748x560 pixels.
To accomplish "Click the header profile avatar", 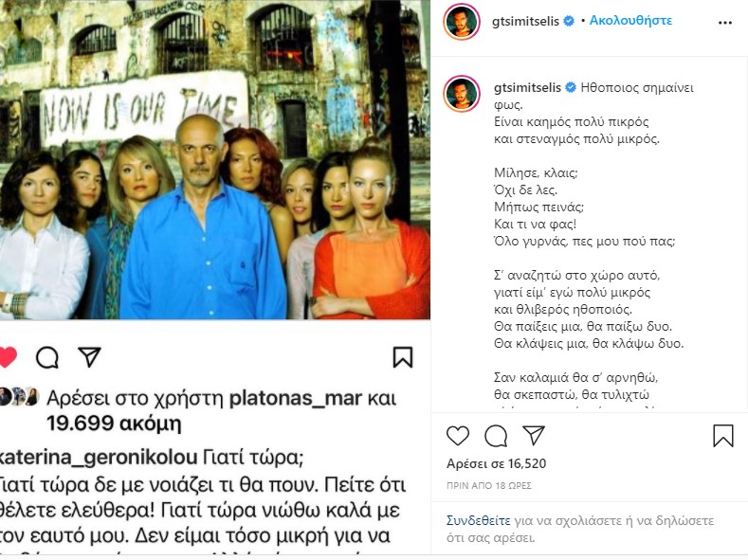I will click(462, 22).
